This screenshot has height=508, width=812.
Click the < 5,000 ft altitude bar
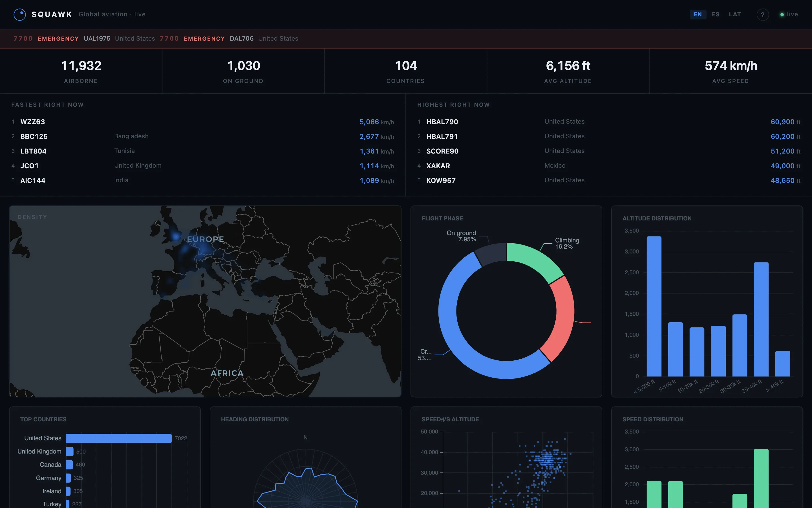654,306
